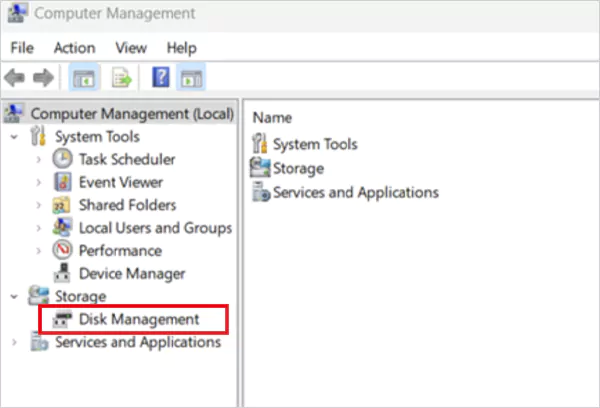Expand Services and Applications in tree

14,342
